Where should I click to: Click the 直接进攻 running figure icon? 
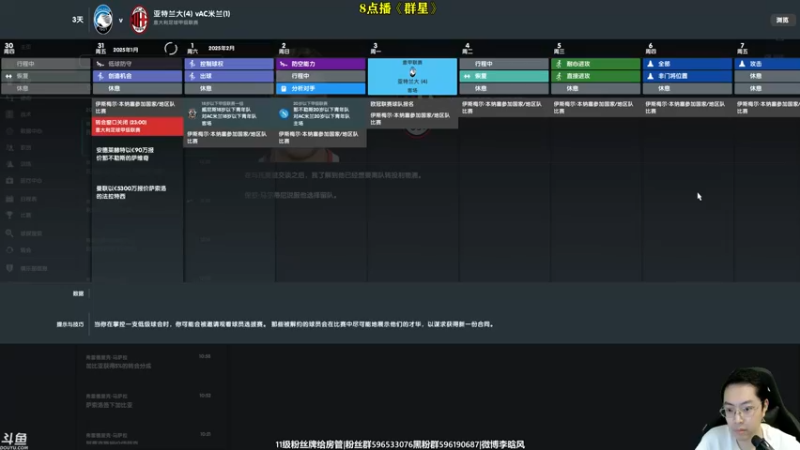click(x=559, y=76)
